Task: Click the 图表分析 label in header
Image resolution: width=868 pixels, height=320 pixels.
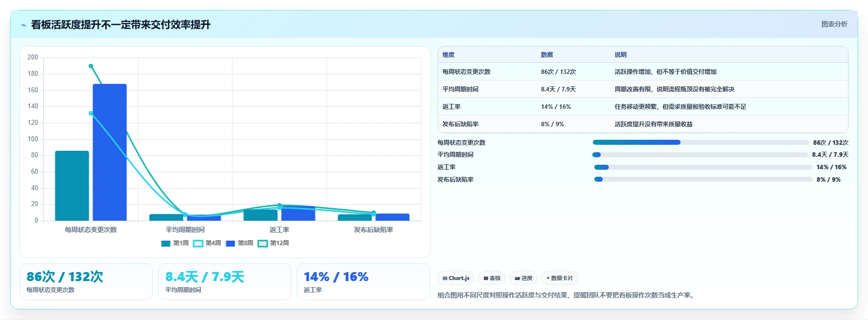Action: coord(834,24)
